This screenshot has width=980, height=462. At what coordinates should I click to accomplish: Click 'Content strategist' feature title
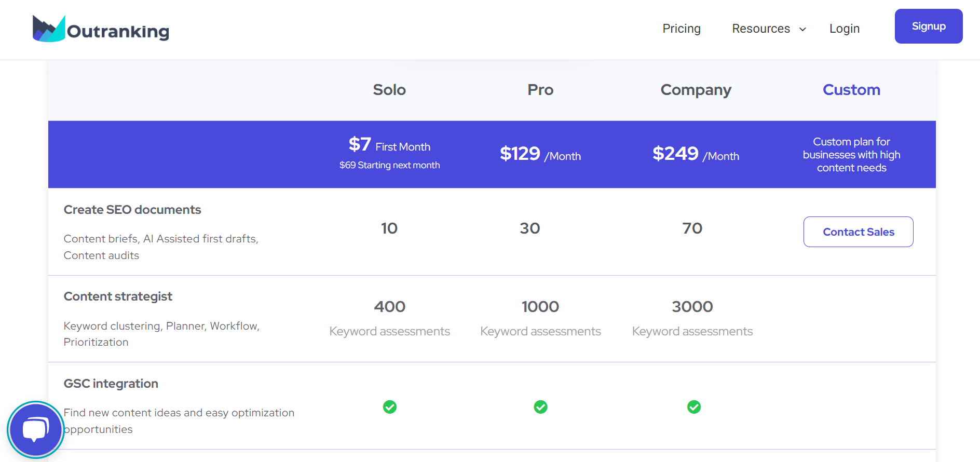click(118, 296)
